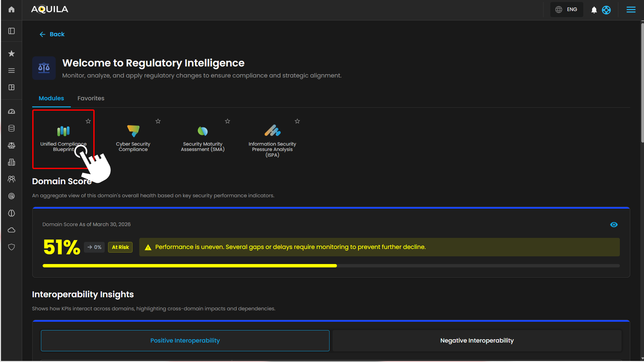Open Unified Compliance Blueprint module

(63, 139)
